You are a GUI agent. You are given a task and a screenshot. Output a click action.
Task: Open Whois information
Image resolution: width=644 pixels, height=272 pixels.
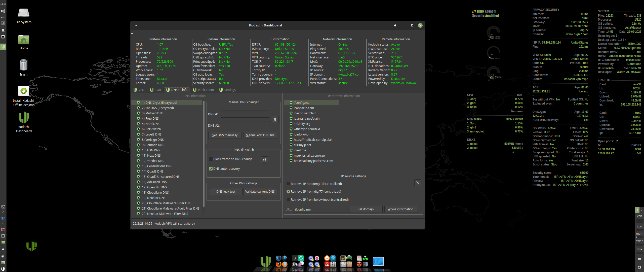(x=400, y=209)
